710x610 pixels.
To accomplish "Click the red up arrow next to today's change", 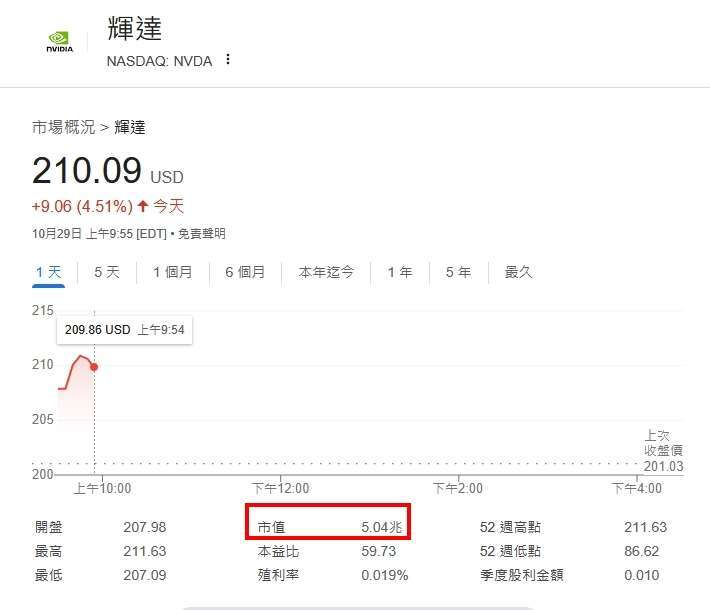I will [143, 207].
